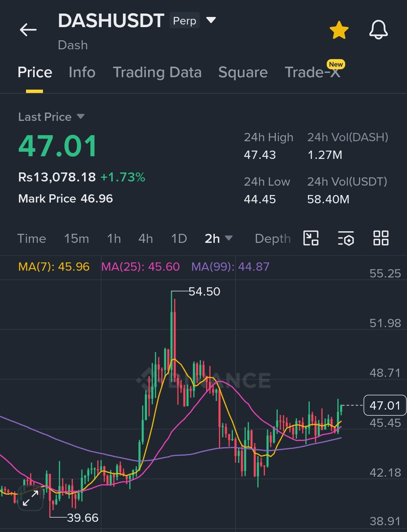The image size is (407, 532).
Task: Expand the 2h interval dropdown
Action: click(x=219, y=239)
